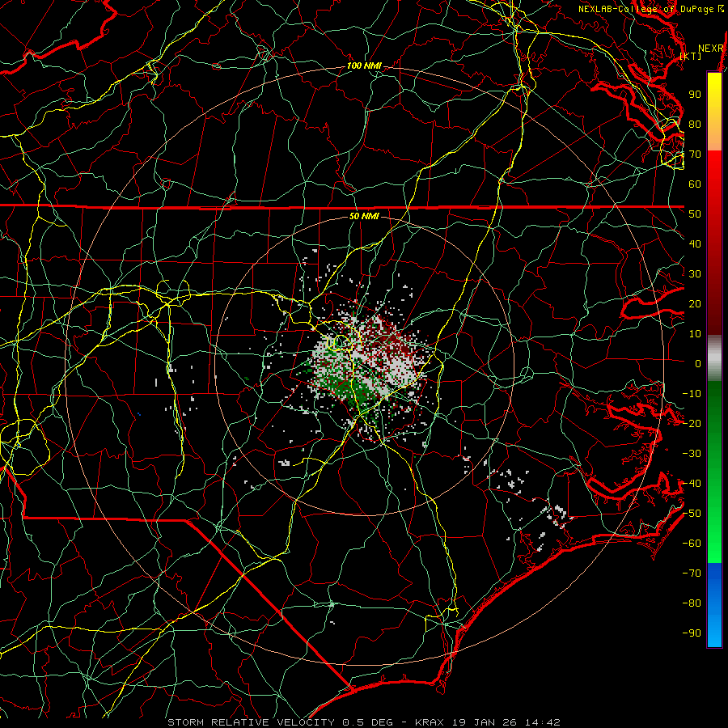Click the "-30" label on the velocity scale
This screenshot has height=728, width=728.
click(692, 454)
